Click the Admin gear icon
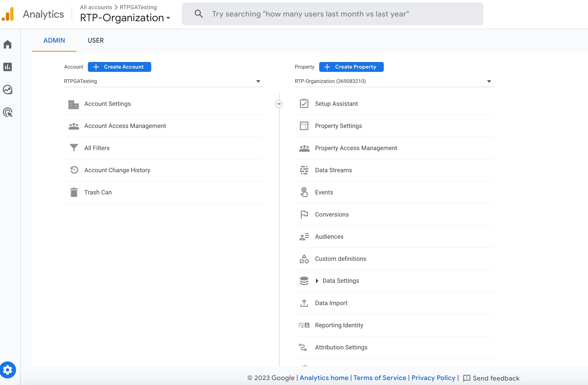The image size is (588, 385). (8, 370)
